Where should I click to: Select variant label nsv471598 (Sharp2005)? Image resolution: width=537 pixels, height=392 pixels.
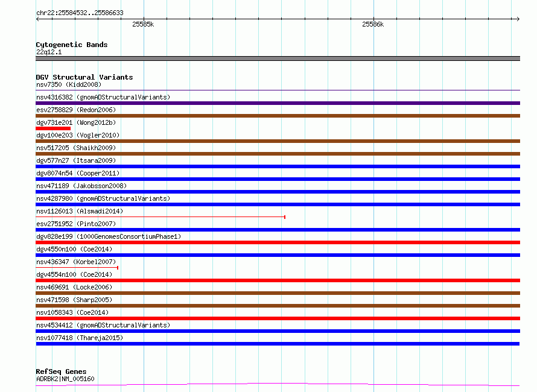(x=74, y=300)
